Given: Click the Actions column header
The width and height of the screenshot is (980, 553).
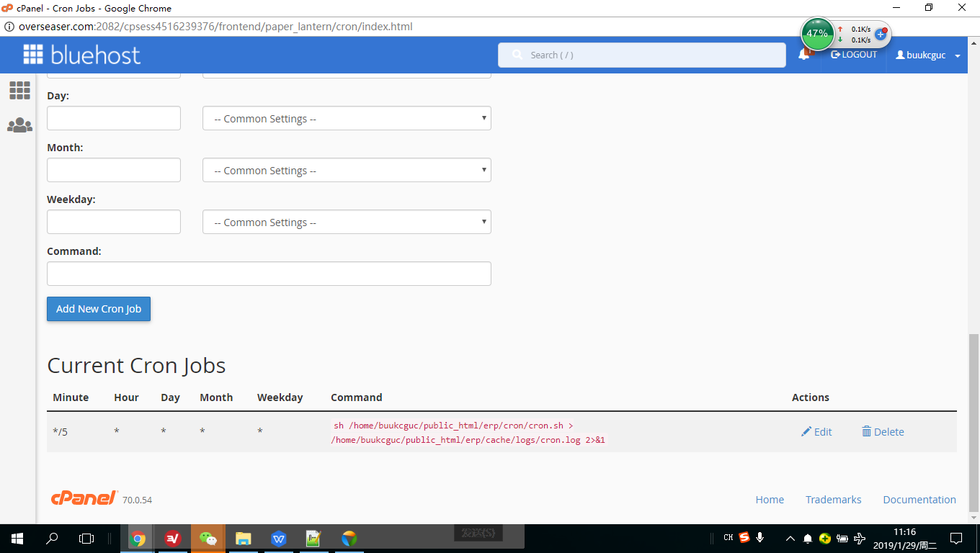Looking at the screenshot, I should (811, 397).
